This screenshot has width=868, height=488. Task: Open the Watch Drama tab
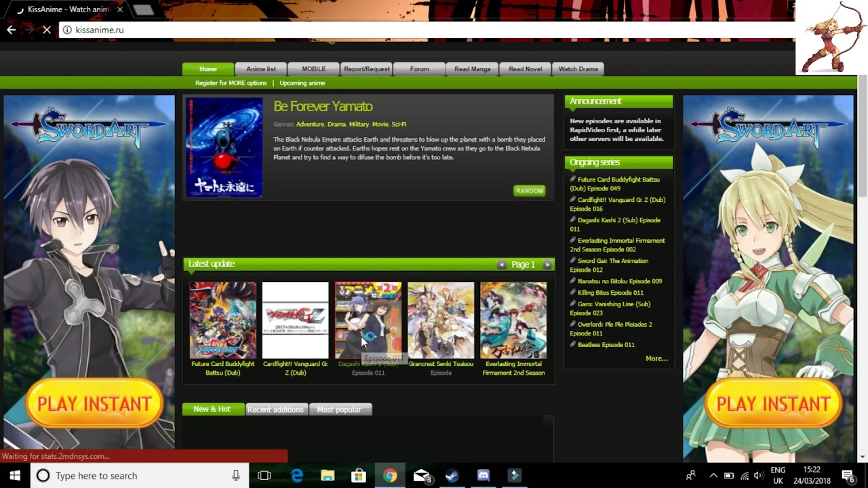(x=578, y=69)
